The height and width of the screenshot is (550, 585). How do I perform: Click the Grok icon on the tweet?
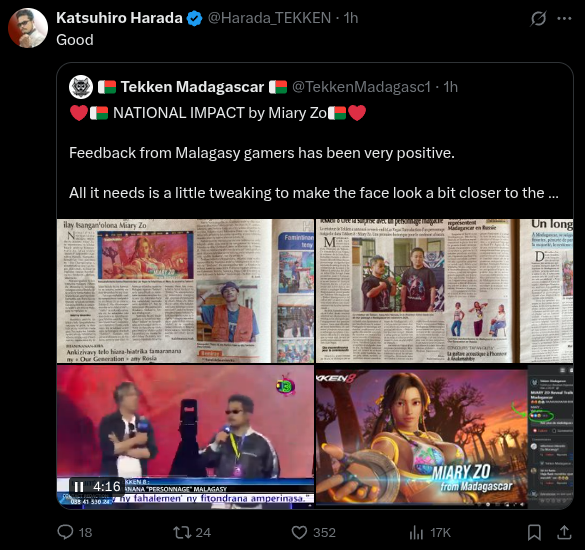538,18
